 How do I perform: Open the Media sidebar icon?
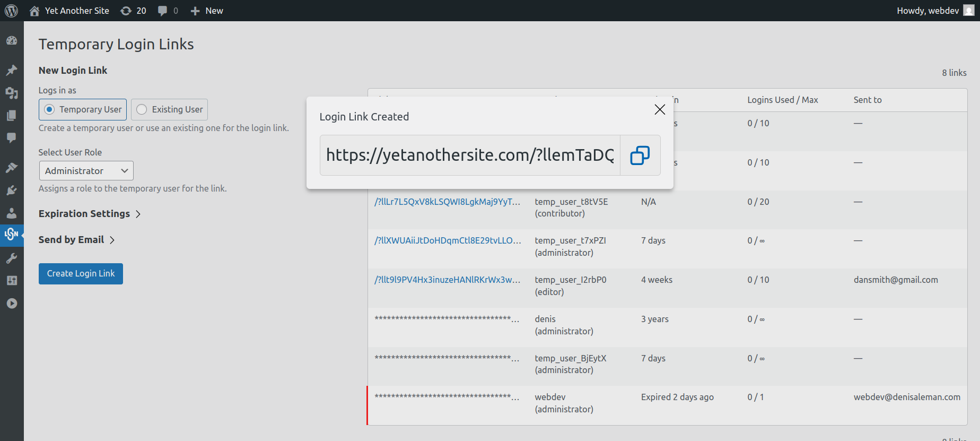tap(12, 93)
